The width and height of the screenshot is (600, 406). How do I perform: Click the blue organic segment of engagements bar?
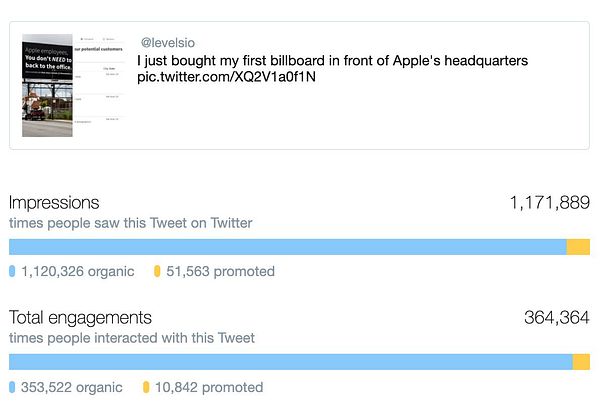(290, 362)
